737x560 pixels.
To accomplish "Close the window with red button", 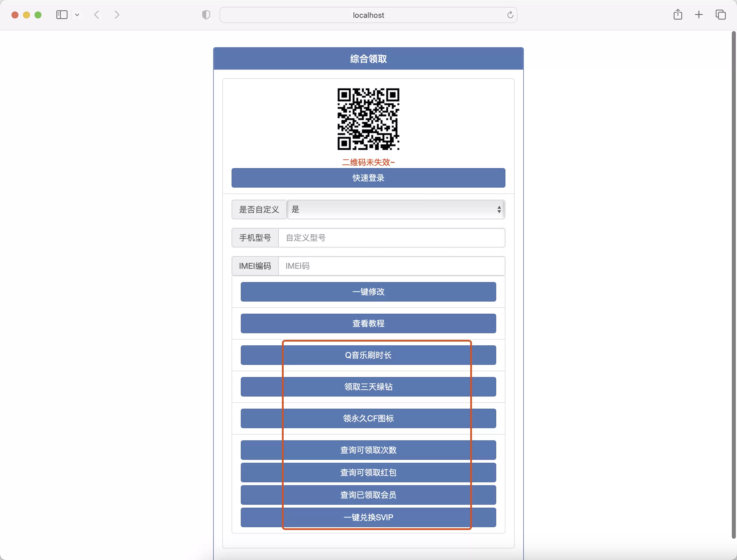I will pyautogui.click(x=15, y=15).
